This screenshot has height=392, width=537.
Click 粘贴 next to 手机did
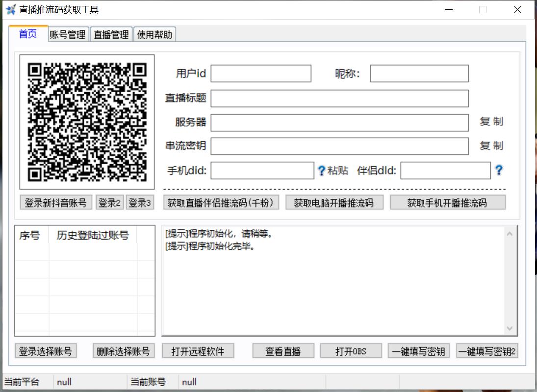(338, 171)
